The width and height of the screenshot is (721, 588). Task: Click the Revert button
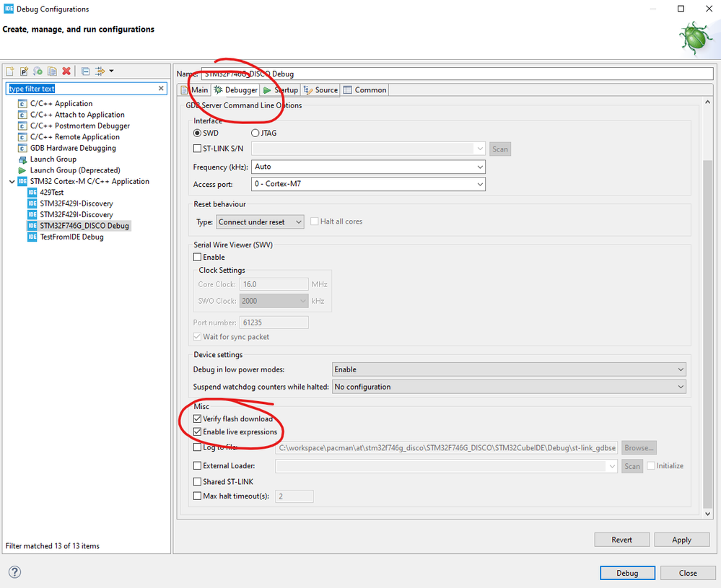pyautogui.click(x=621, y=540)
